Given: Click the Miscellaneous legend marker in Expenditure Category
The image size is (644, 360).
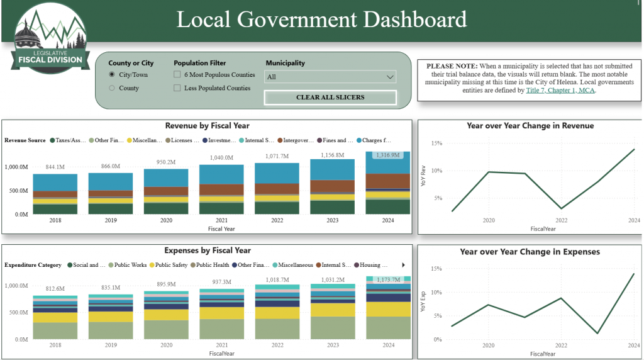Looking at the screenshot, I should 275,265.
